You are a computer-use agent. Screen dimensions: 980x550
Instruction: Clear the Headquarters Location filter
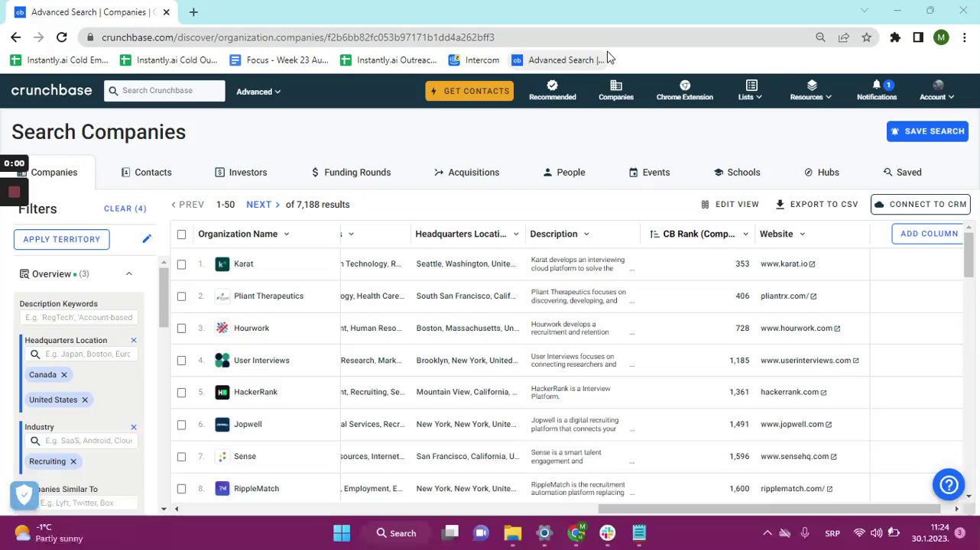click(134, 340)
